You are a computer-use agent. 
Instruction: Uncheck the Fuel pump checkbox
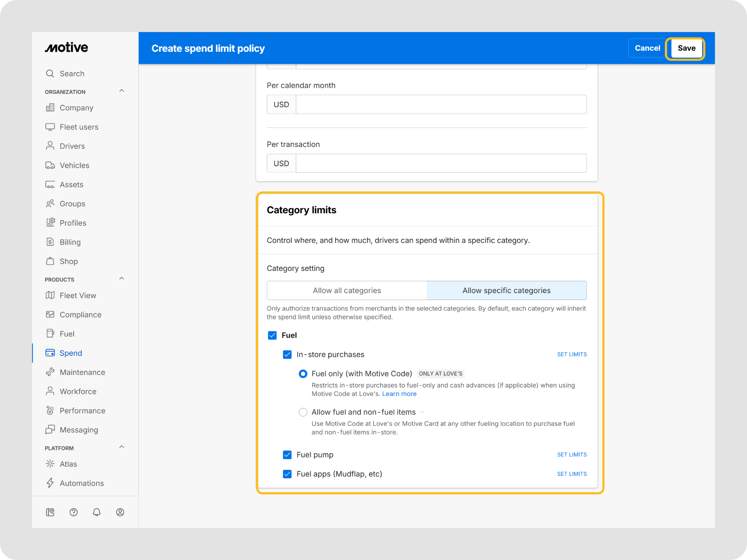point(287,455)
